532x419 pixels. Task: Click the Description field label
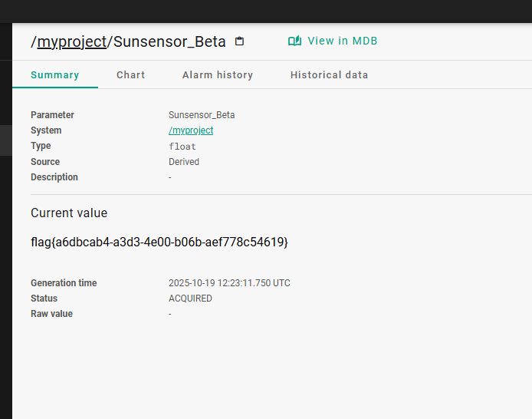coord(54,177)
